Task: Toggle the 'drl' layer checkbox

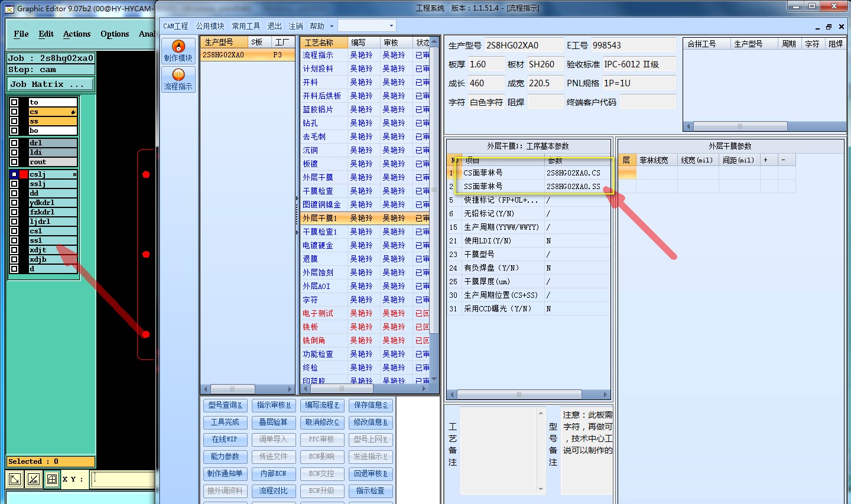Action: point(14,143)
